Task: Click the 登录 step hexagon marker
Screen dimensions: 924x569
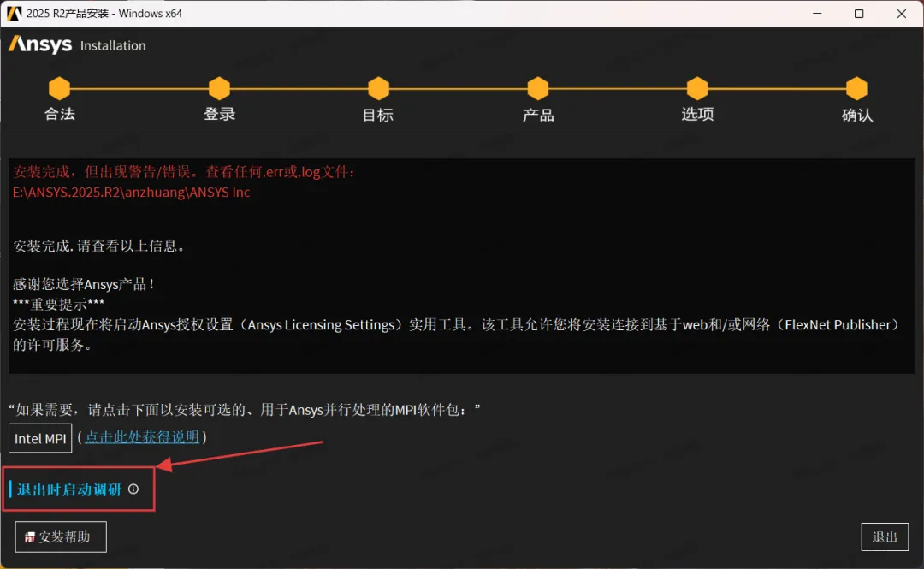Action: coord(219,88)
